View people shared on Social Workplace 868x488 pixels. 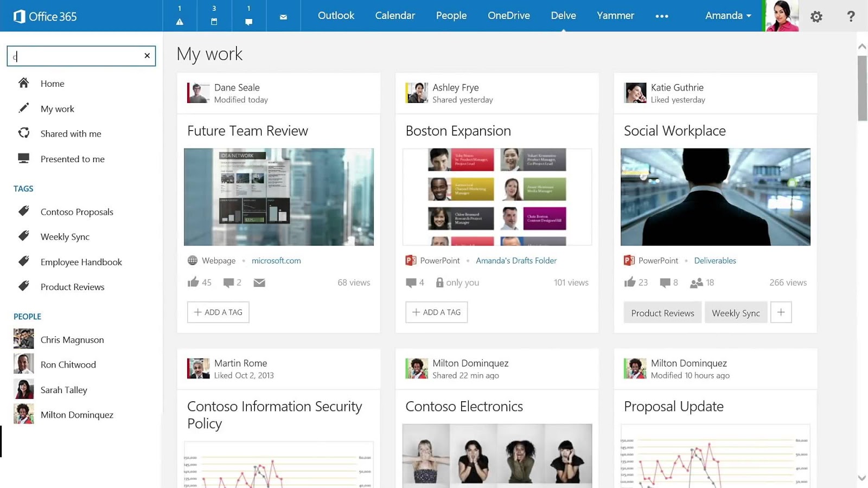(x=697, y=282)
